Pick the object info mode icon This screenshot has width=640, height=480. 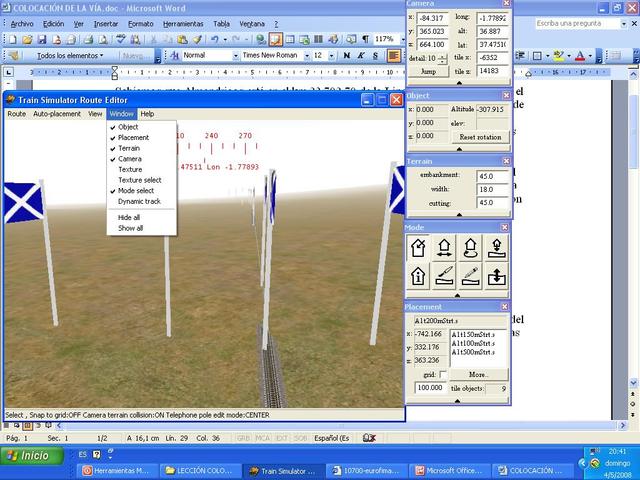418,275
